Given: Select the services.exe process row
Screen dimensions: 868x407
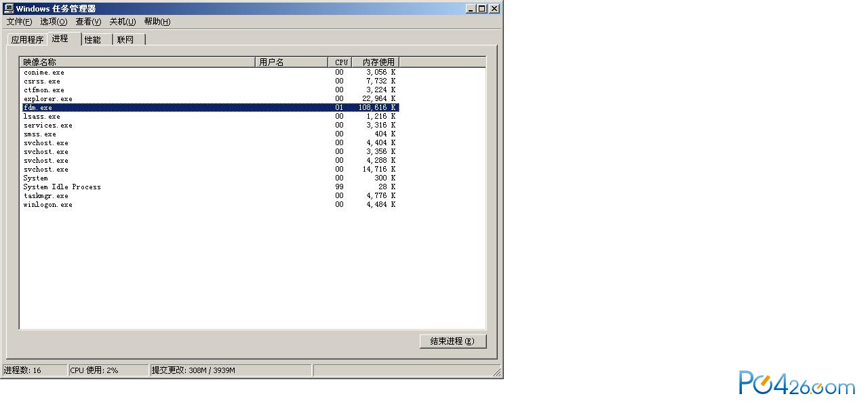Looking at the screenshot, I should click(x=210, y=125).
